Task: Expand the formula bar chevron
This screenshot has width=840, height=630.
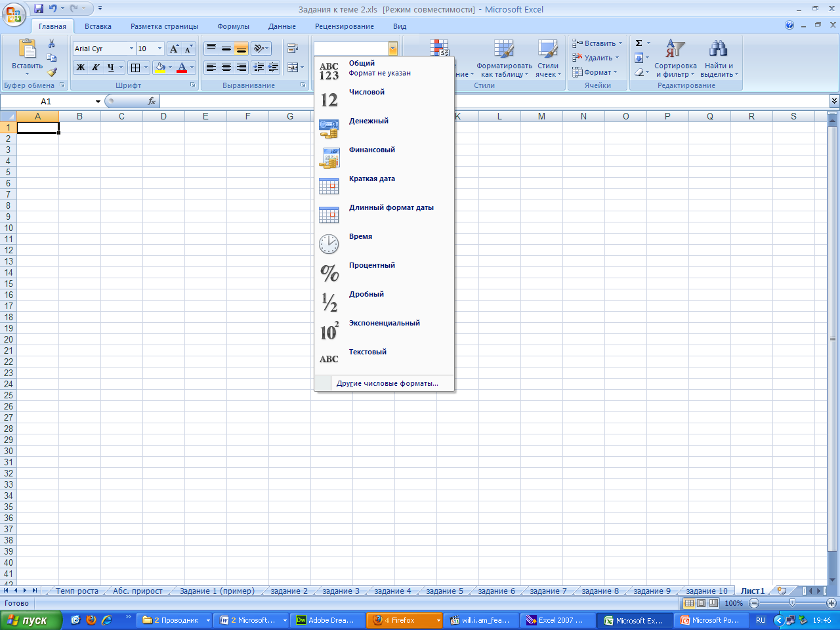Action: tap(834, 100)
